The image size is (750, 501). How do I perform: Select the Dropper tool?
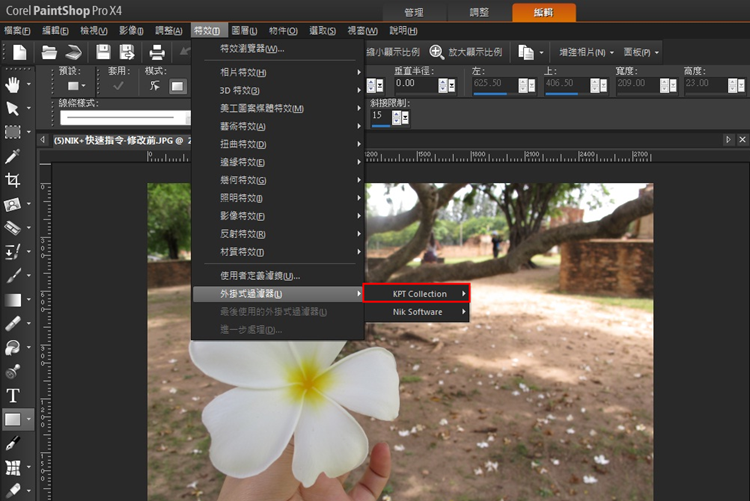pos(12,156)
